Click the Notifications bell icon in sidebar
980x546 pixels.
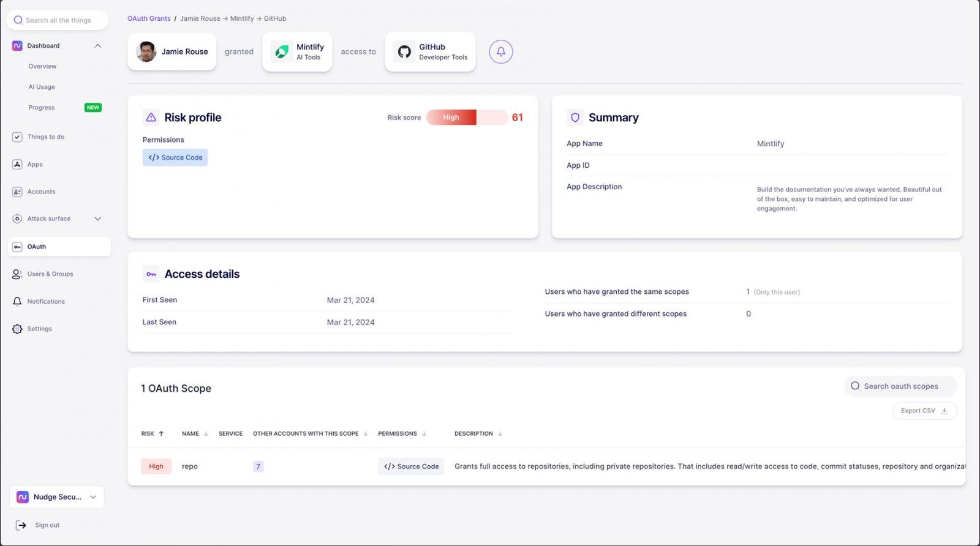point(17,302)
